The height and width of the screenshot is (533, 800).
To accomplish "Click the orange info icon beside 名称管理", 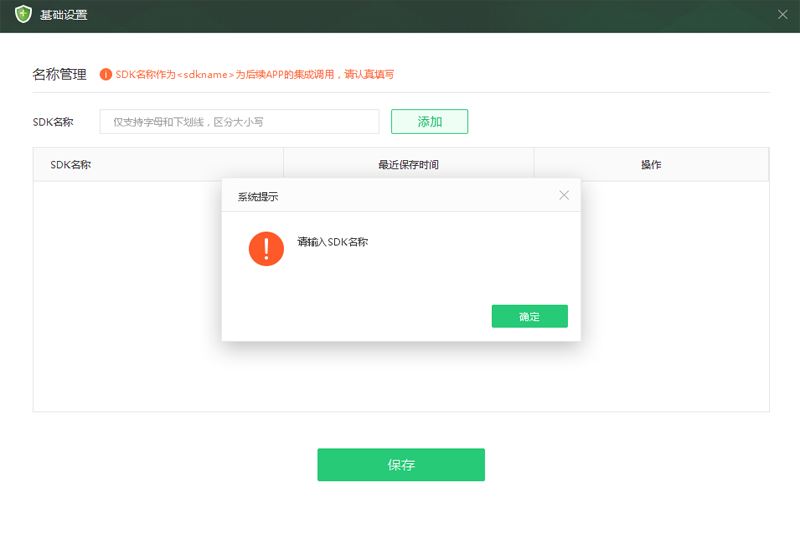I will [x=106, y=74].
